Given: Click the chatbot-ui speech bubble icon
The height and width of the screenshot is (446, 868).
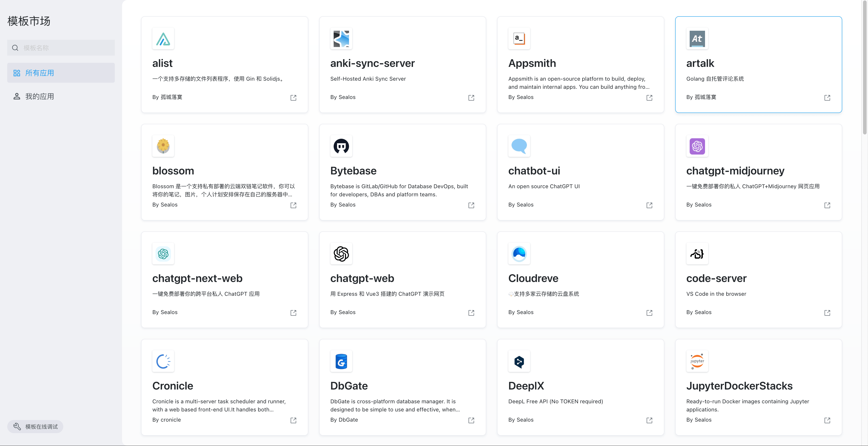Looking at the screenshot, I should 519,146.
